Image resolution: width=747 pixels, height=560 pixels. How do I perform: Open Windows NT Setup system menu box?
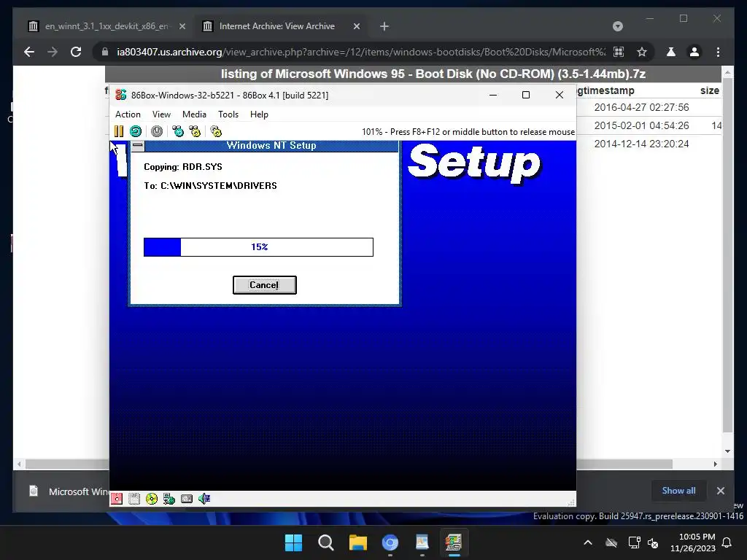138,146
